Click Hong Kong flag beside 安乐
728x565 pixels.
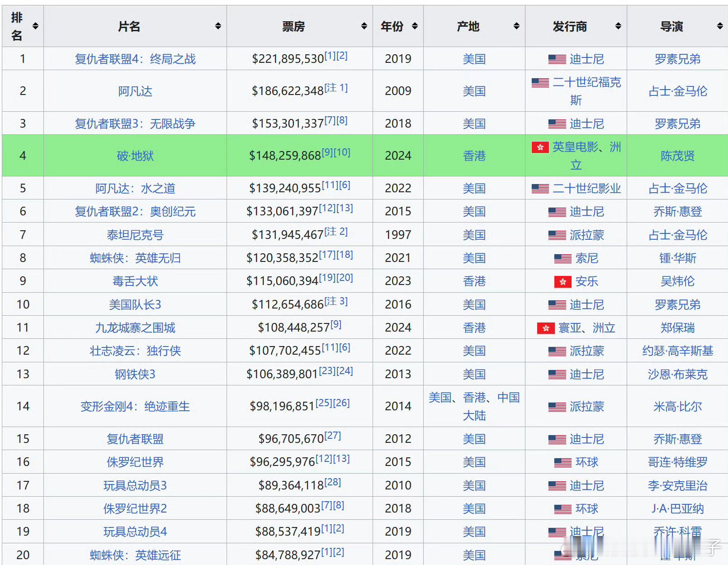click(x=563, y=282)
